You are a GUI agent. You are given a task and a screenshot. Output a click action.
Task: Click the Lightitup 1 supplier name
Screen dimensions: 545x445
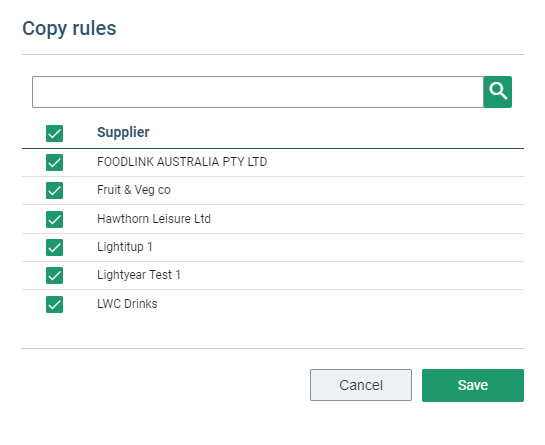(125, 247)
